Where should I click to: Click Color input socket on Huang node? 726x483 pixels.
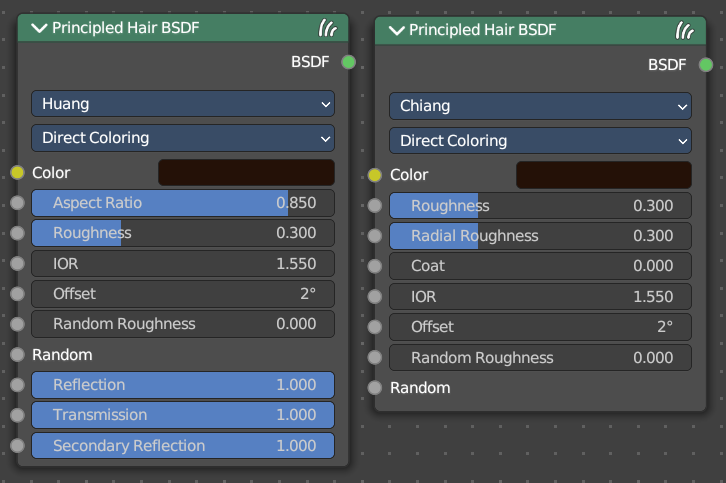(x=18, y=173)
